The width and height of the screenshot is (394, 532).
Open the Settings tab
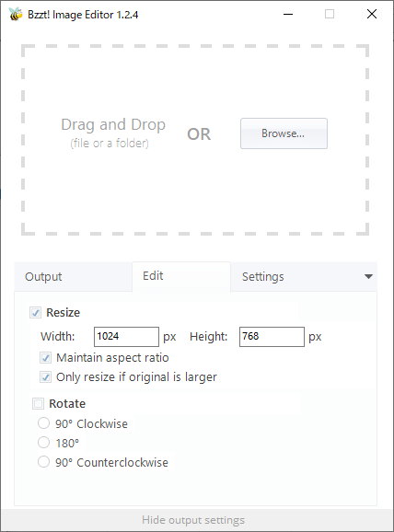[263, 276]
